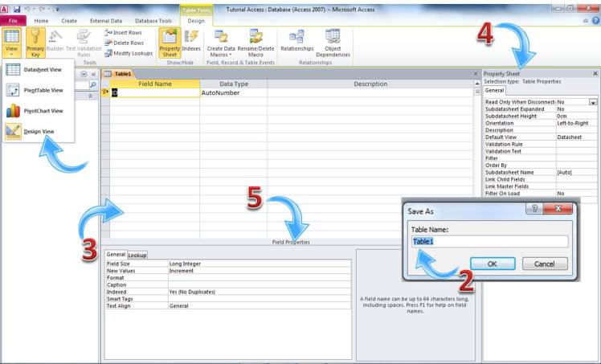Switch to the Lookup tab

(x=137, y=255)
